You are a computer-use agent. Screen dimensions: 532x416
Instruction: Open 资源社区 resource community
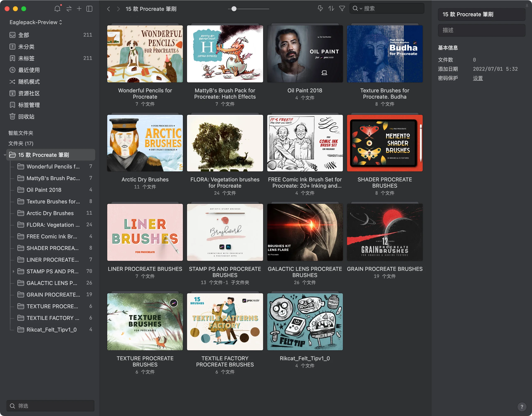tap(51, 93)
